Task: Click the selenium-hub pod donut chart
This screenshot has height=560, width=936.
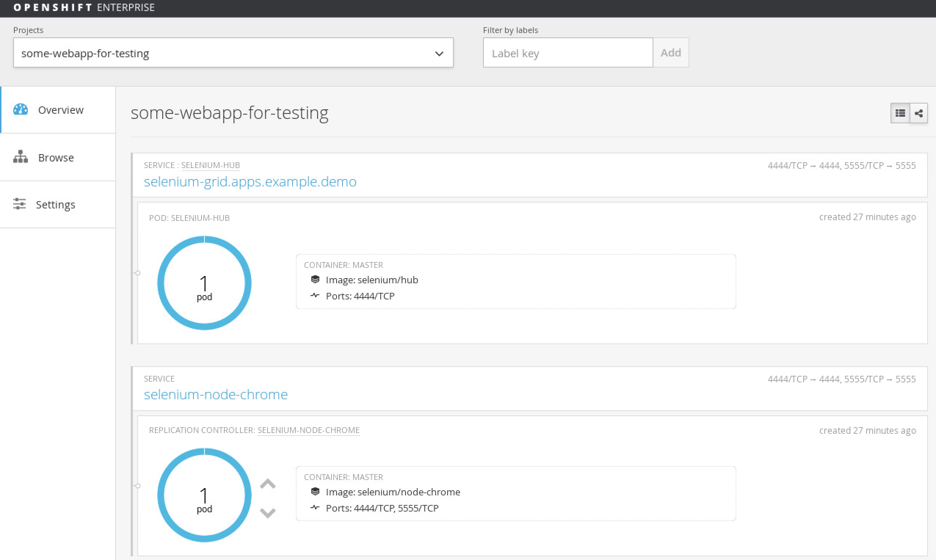Action: tap(204, 283)
